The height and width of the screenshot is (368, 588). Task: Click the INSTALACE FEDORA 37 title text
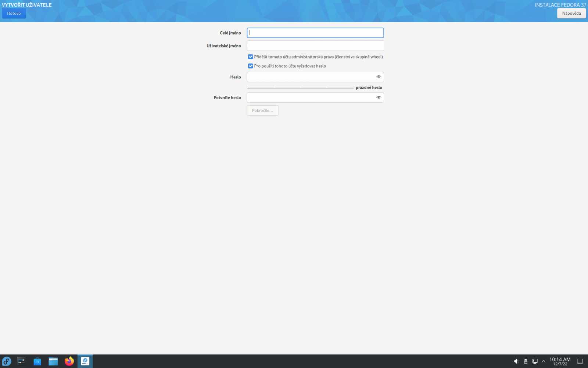[560, 5]
